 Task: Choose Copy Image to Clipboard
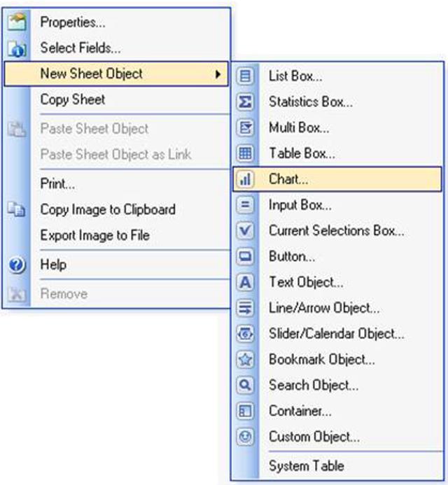(x=108, y=209)
